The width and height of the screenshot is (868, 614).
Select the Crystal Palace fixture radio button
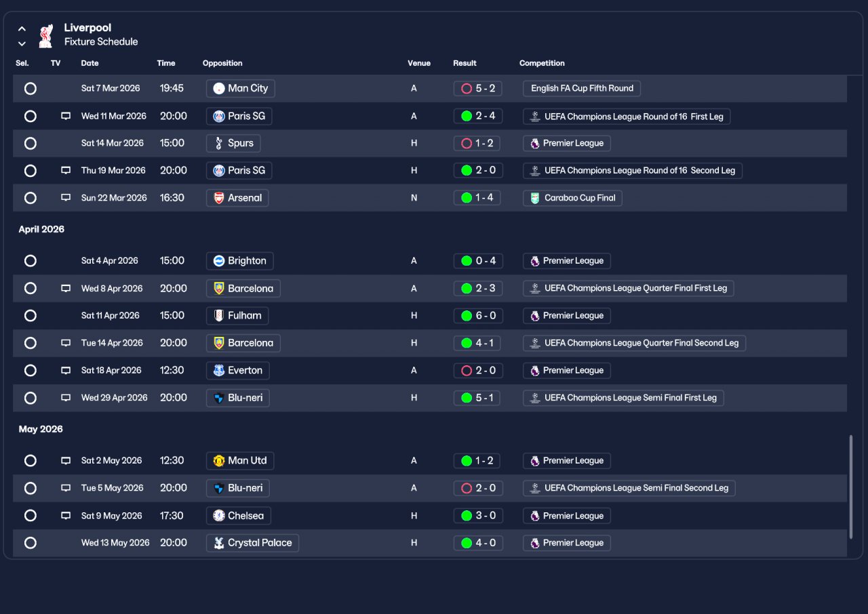pos(30,543)
